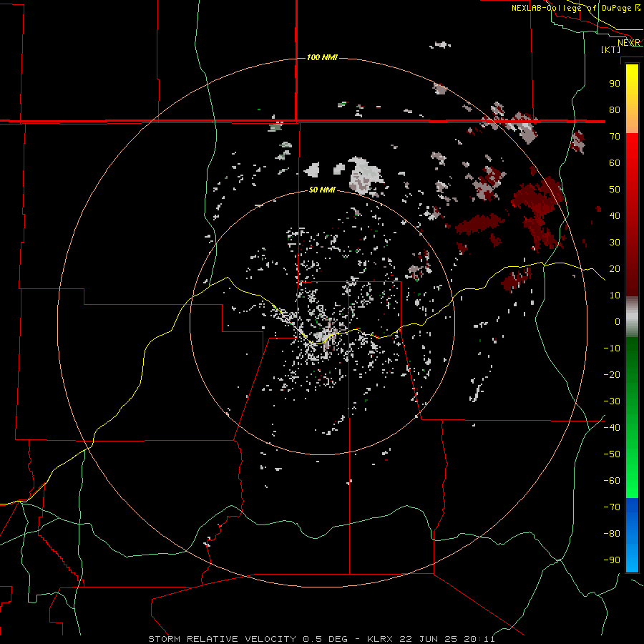Image resolution: width=644 pixels, height=644 pixels.
Task: Click the 60 value on velocity scale
Action: click(615, 162)
